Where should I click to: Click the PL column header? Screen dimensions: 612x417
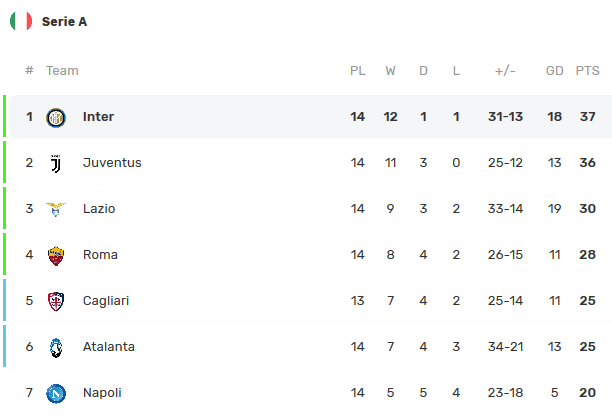coord(357,71)
